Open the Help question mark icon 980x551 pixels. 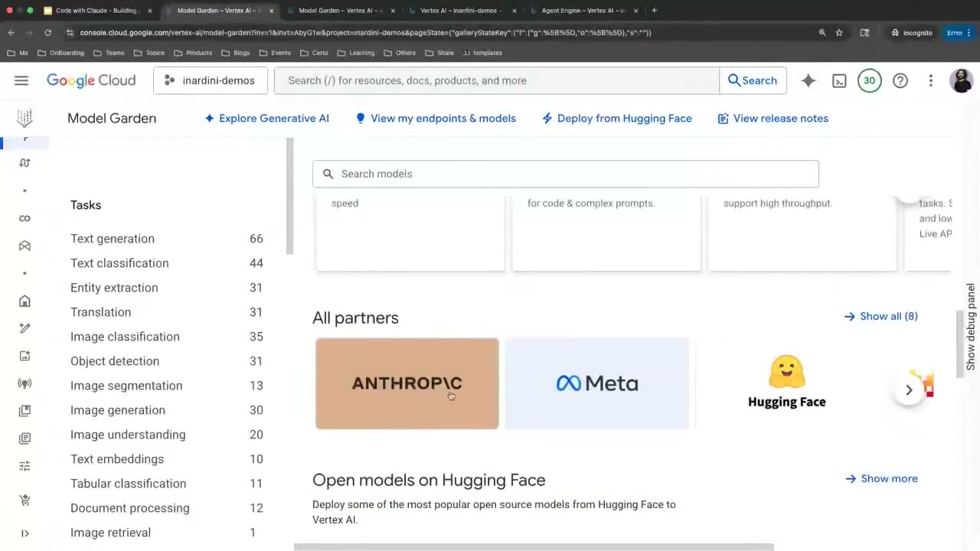pyautogui.click(x=900, y=80)
